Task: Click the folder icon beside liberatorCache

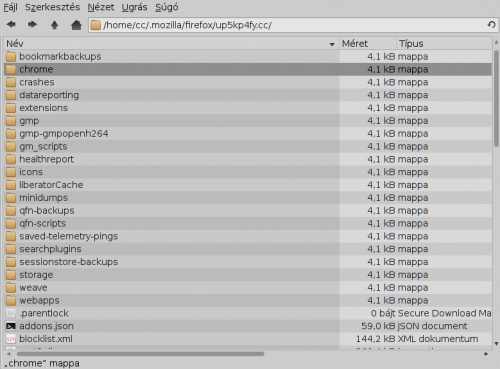Action: click(11, 185)
